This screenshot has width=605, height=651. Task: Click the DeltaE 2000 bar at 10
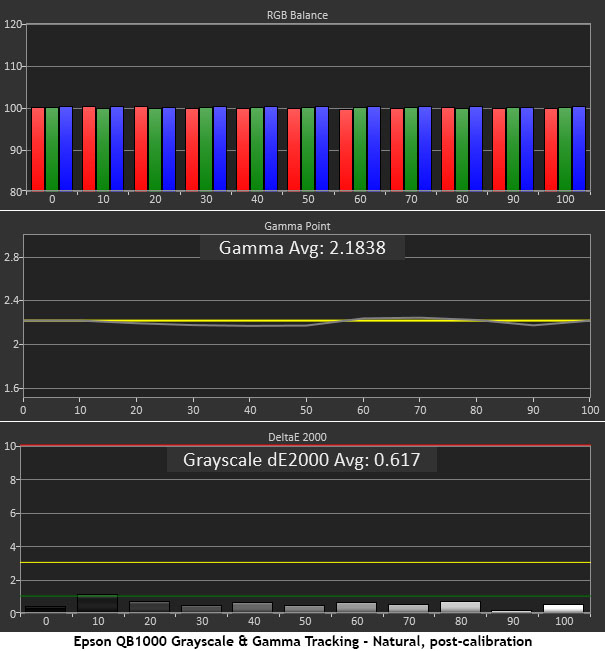98,603
